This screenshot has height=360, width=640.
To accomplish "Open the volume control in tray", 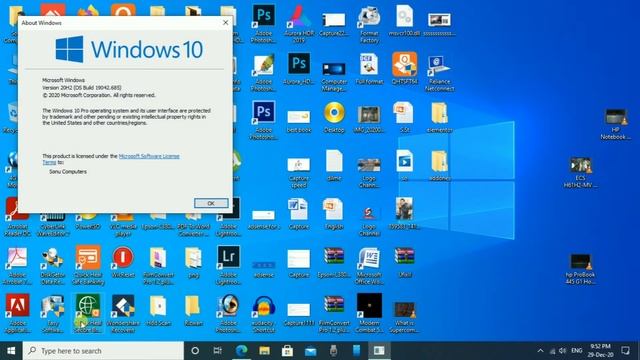I will coord(562,351).
